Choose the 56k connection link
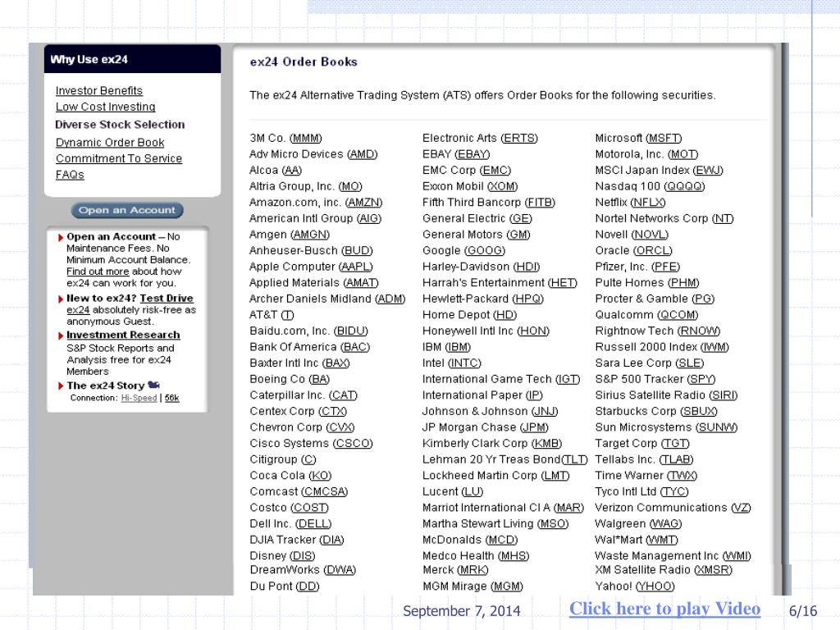 click(172, 398)
